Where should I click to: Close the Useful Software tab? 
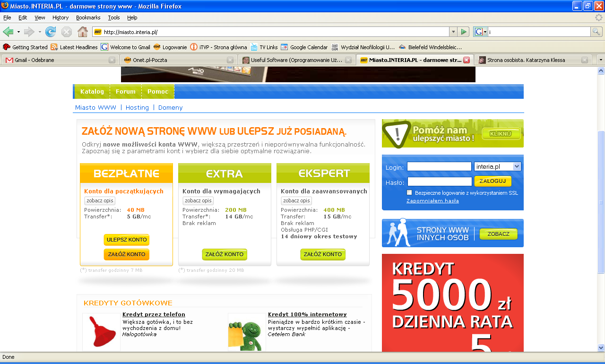348,60
